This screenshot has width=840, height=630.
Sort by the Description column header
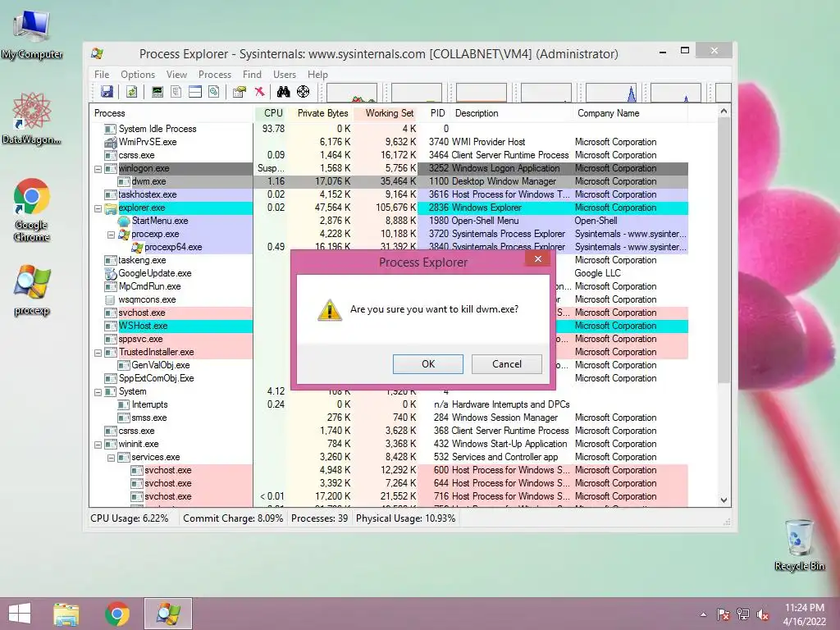tap(512, 113)
